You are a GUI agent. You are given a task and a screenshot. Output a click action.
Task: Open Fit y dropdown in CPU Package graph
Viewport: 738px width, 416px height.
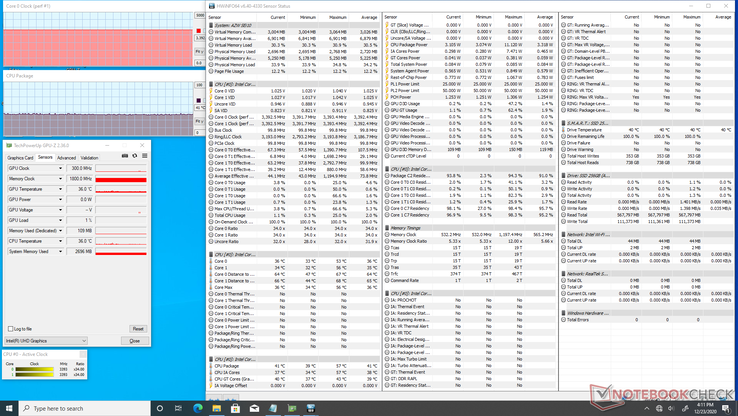pos(199,121)
